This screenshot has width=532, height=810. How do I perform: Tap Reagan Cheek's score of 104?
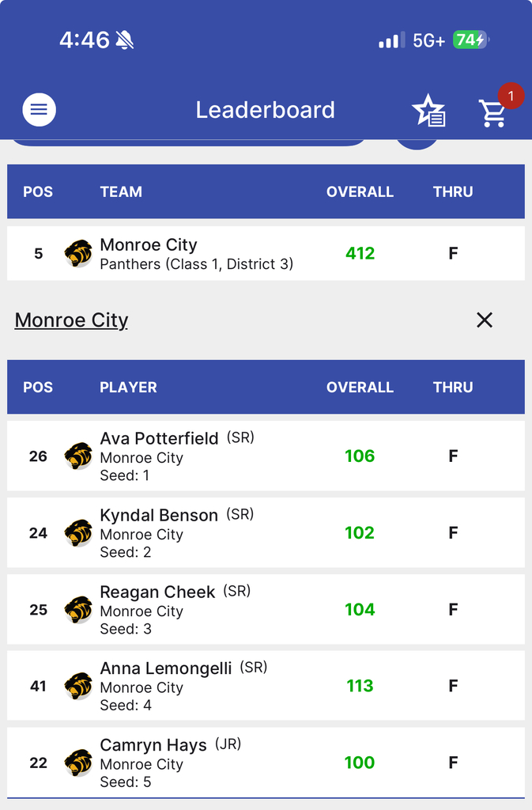360,609
